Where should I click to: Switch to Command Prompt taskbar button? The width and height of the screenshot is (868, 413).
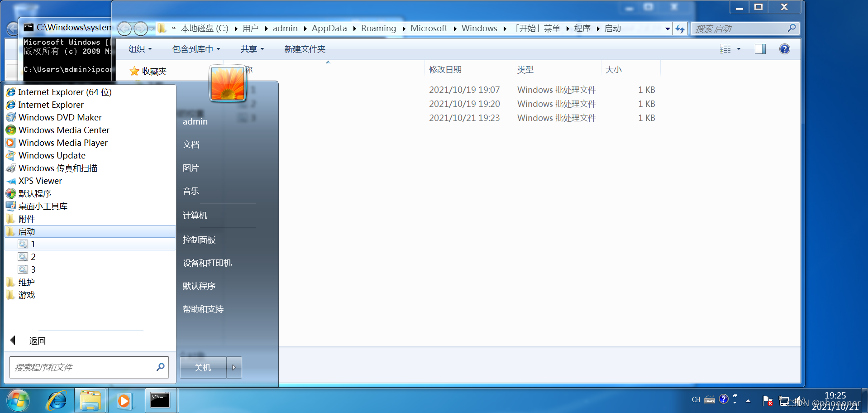coord(161,400)
